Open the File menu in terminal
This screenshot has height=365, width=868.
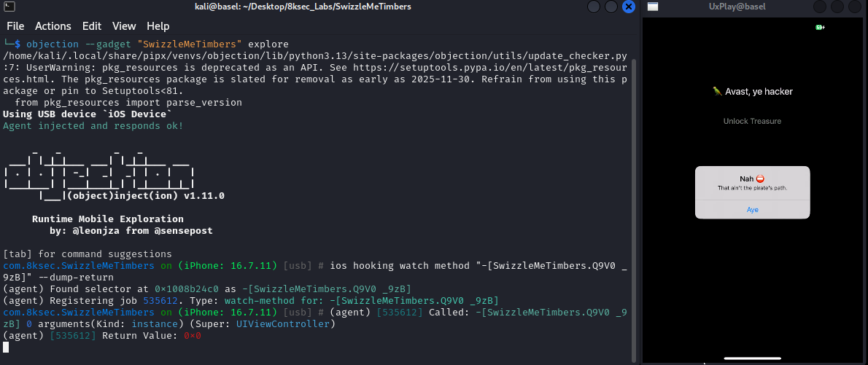[15, 26]
